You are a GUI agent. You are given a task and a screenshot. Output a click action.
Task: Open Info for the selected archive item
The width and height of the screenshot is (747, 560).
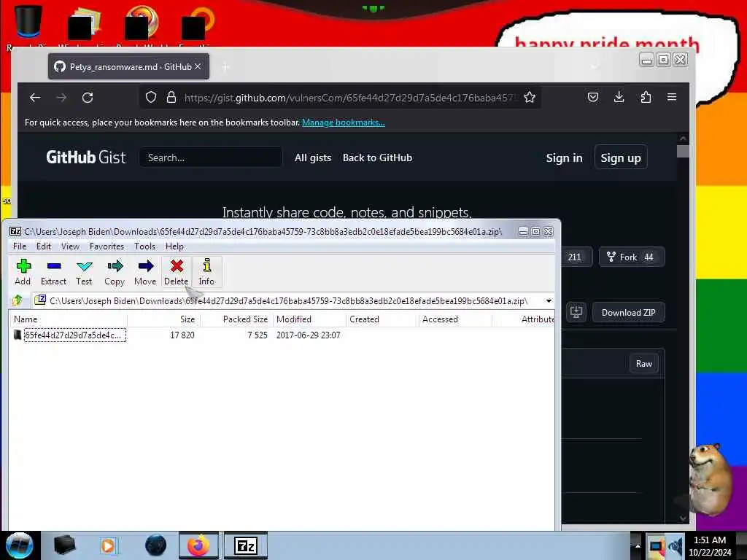[206, 273]
